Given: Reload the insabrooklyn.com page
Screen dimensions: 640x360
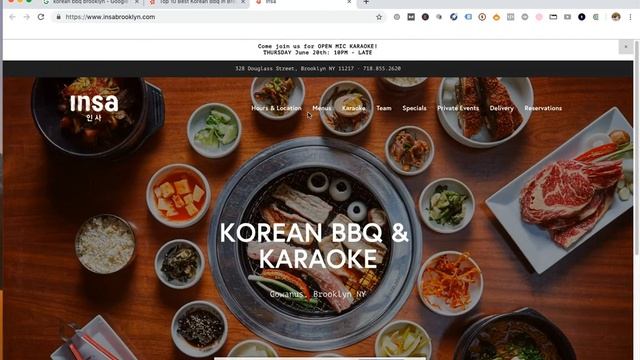Looking at the screenshot, I should pos(41,17).
